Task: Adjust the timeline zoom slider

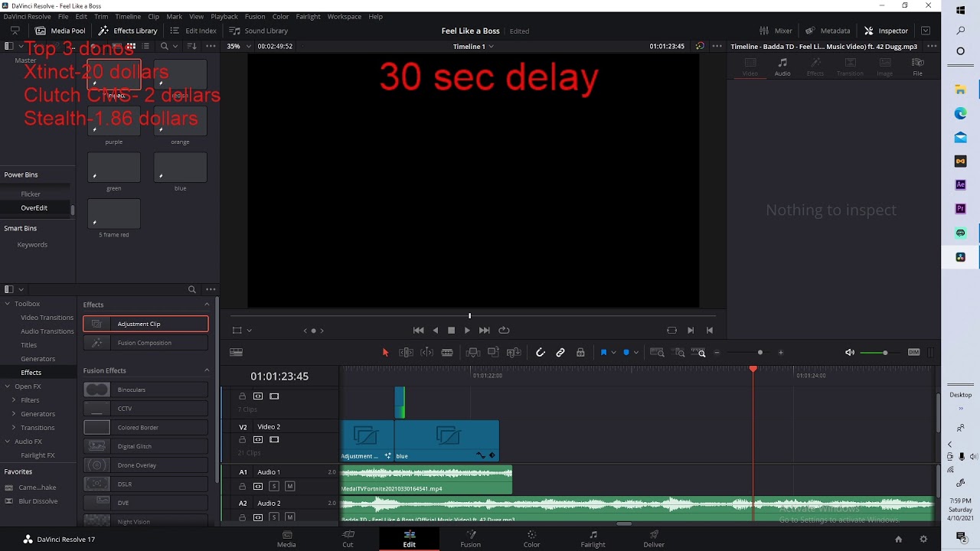Action: click(759, 353)
